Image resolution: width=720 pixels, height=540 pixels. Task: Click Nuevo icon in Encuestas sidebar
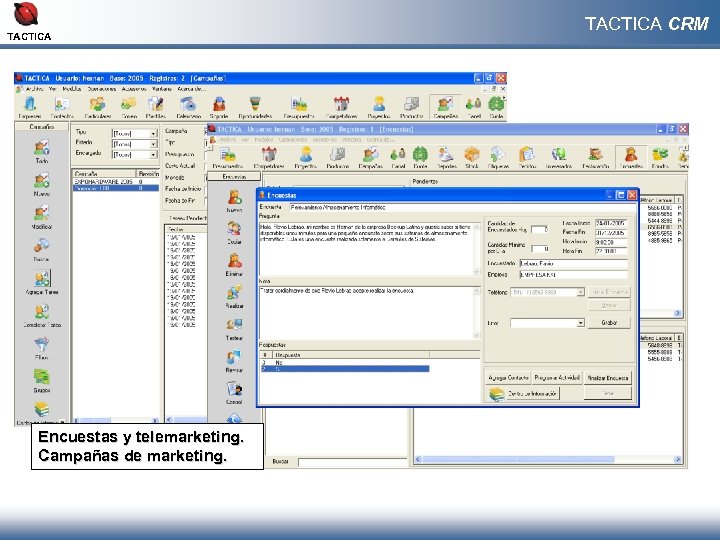[x=234, y=201]
